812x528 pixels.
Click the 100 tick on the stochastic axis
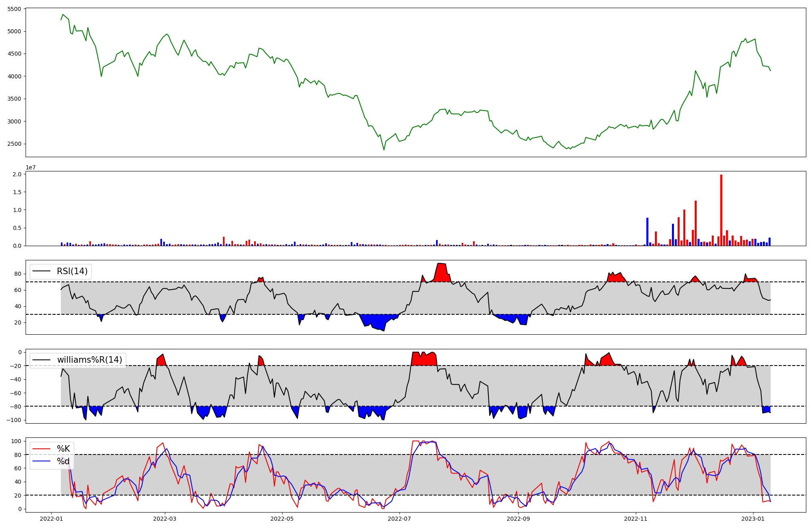tap(16, 441)
